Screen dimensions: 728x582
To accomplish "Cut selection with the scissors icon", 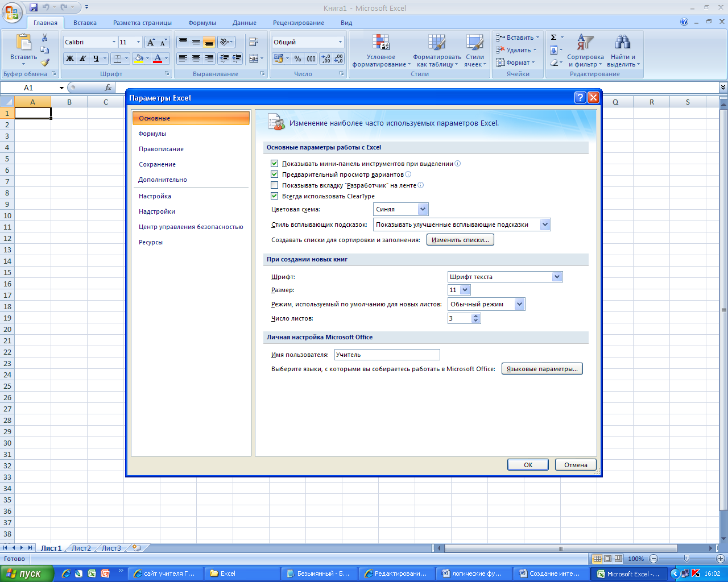I will 45,38.
